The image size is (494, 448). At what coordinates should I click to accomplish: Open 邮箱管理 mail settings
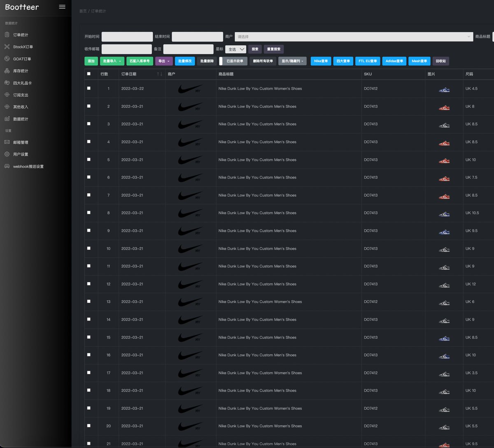[x=21, y=142]
